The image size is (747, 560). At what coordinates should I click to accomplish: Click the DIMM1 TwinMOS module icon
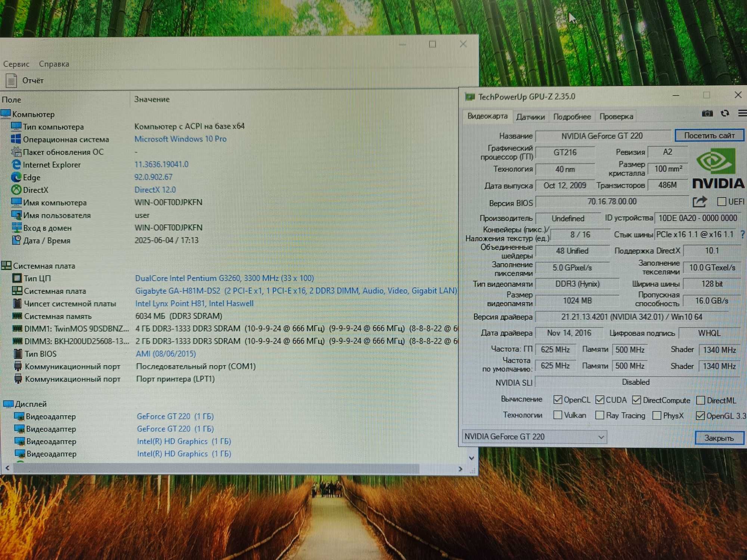coord(18,329)
